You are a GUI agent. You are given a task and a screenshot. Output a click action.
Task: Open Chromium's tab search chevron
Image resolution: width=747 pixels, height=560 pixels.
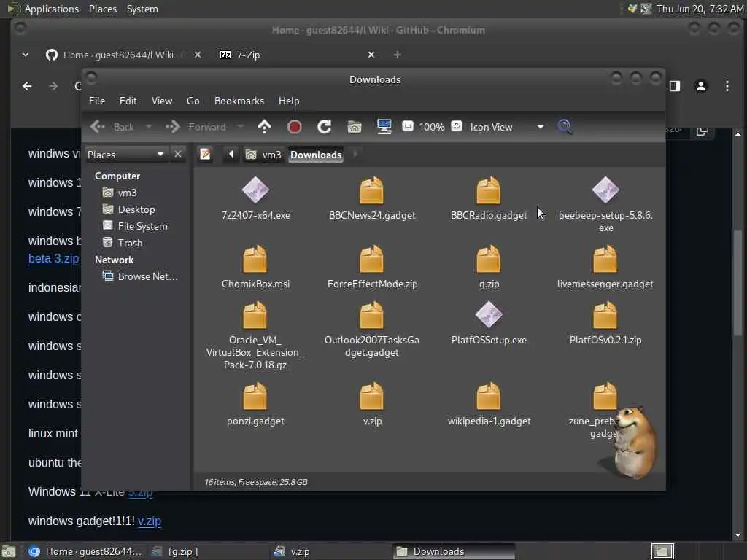pos(26,55)
